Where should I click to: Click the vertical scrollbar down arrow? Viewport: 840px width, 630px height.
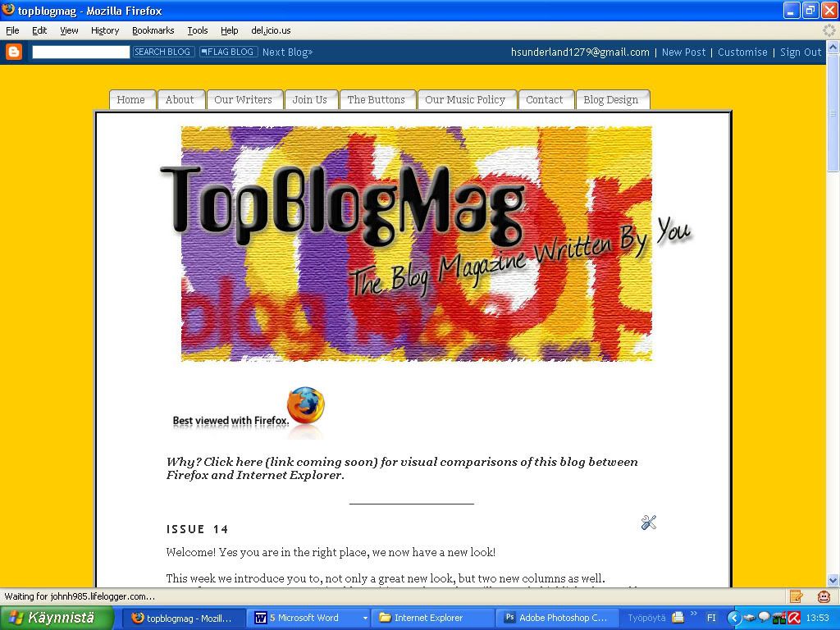pos(833,580)
